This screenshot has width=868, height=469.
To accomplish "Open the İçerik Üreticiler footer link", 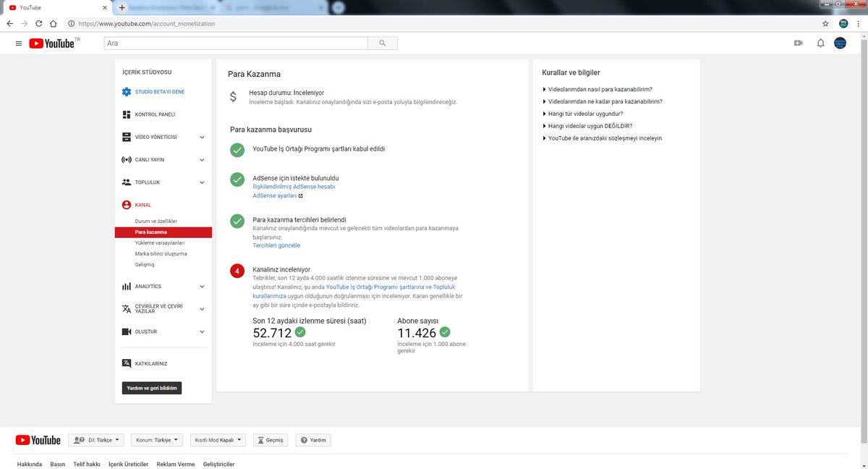I will click(x=128, y=464).
